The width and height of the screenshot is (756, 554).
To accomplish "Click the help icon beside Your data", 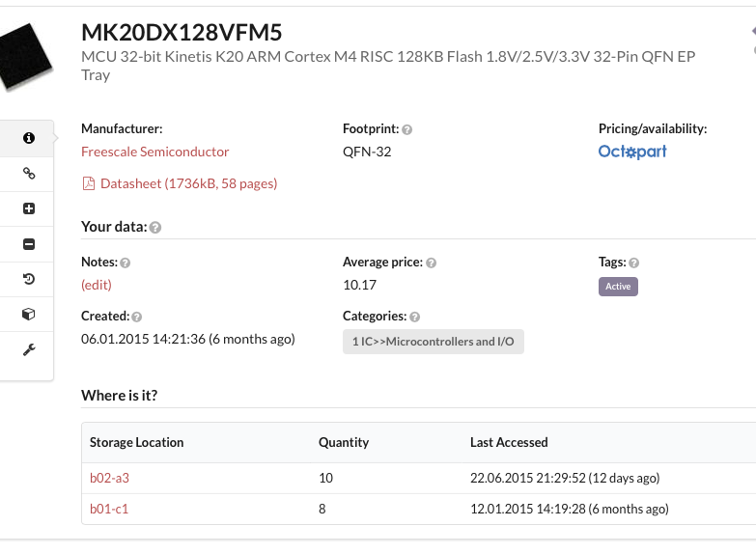I will (x=155, y=227).
